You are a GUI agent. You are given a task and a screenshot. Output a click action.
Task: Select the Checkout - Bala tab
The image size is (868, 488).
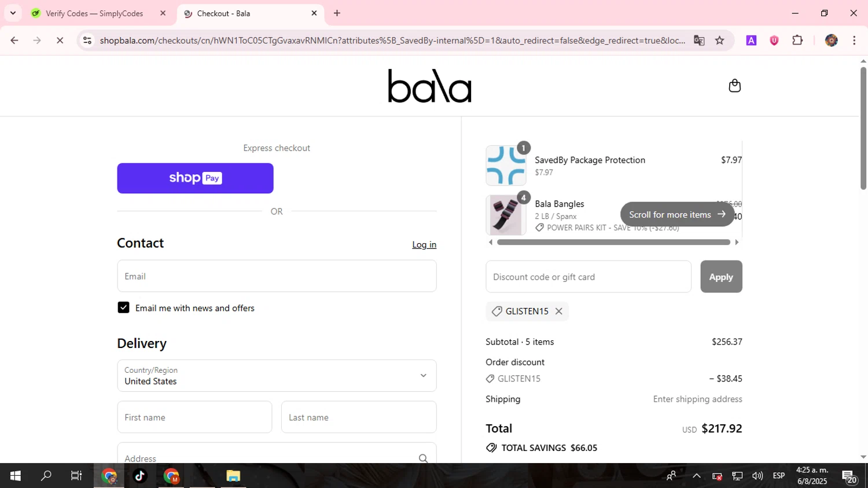tap(249, 13)
